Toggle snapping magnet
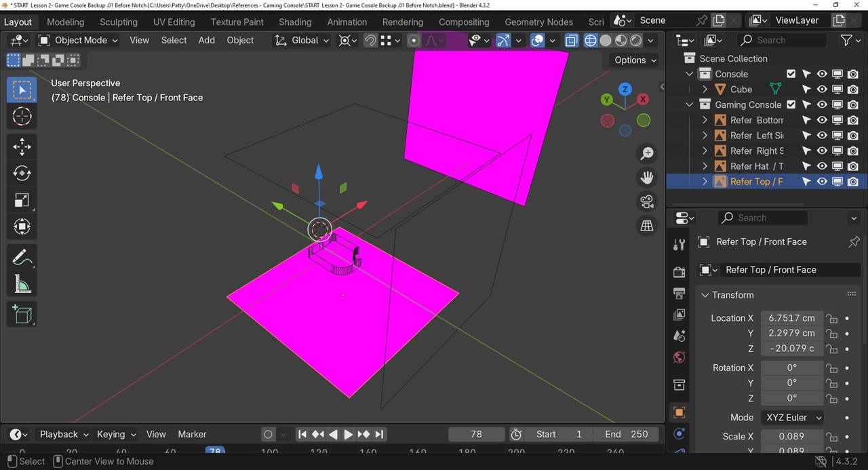868x470 pixels. (370, 41)
